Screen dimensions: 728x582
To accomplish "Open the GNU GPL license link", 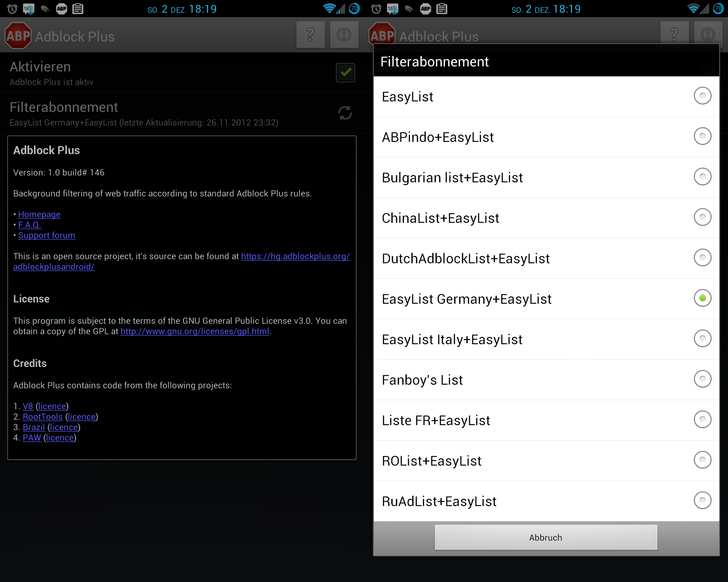I will (195, 331).
